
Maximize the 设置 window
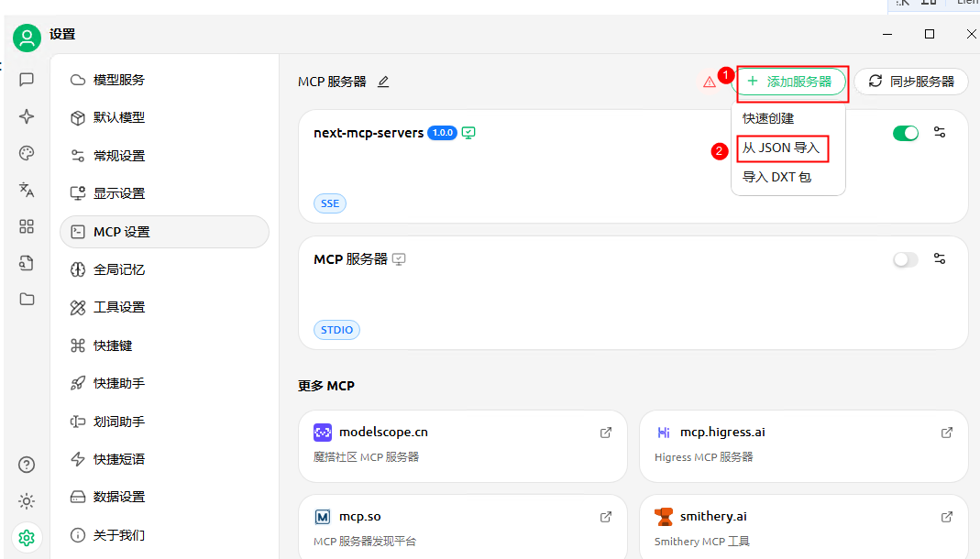[930, 34]
